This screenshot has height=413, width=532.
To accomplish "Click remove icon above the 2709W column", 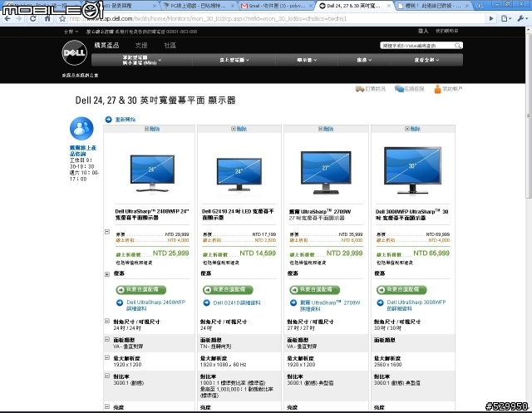I will [x=320, y=129].
